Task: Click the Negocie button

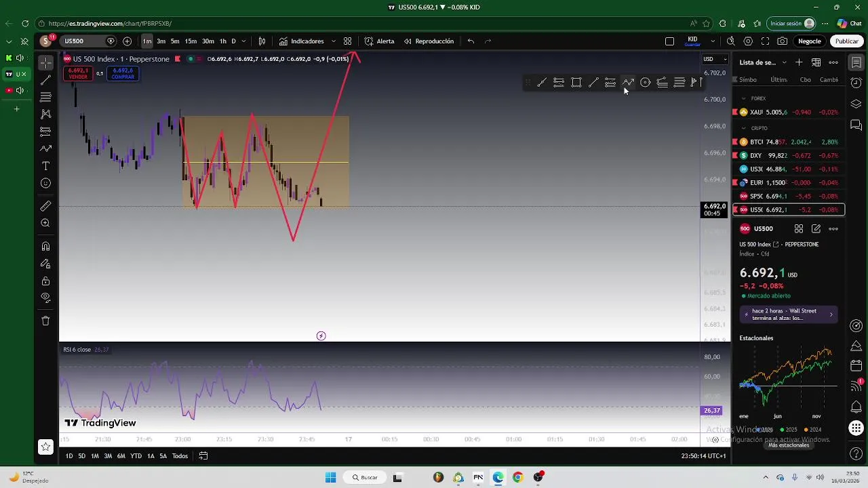Action: 809,41
